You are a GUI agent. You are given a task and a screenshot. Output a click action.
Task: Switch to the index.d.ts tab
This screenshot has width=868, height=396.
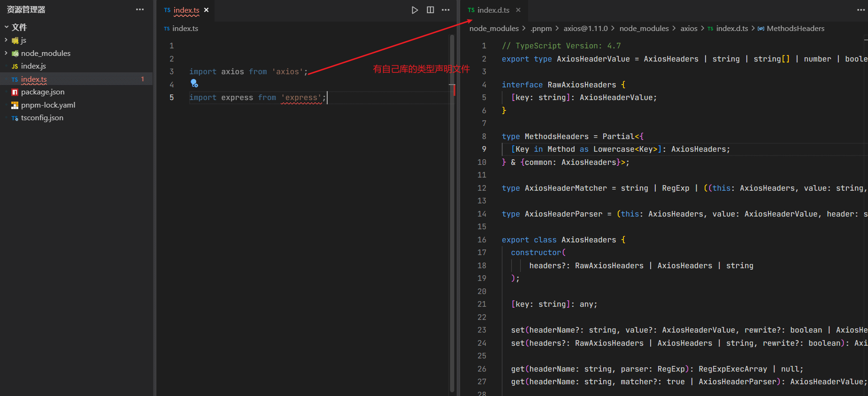click(x=493, y=10)
